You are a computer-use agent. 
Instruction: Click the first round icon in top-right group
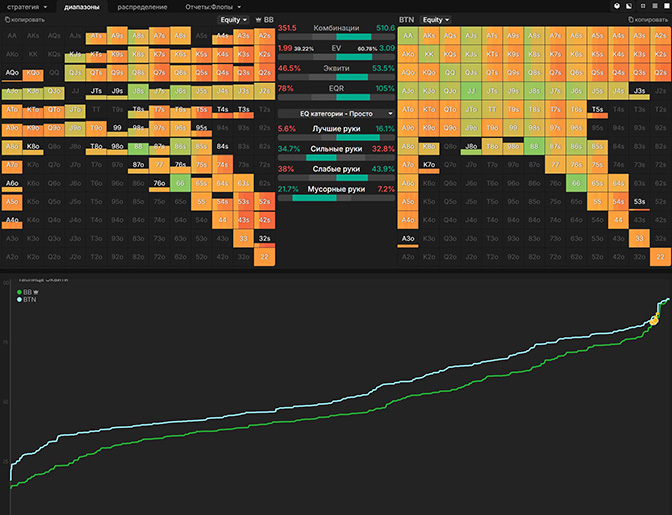pos(616,6)
